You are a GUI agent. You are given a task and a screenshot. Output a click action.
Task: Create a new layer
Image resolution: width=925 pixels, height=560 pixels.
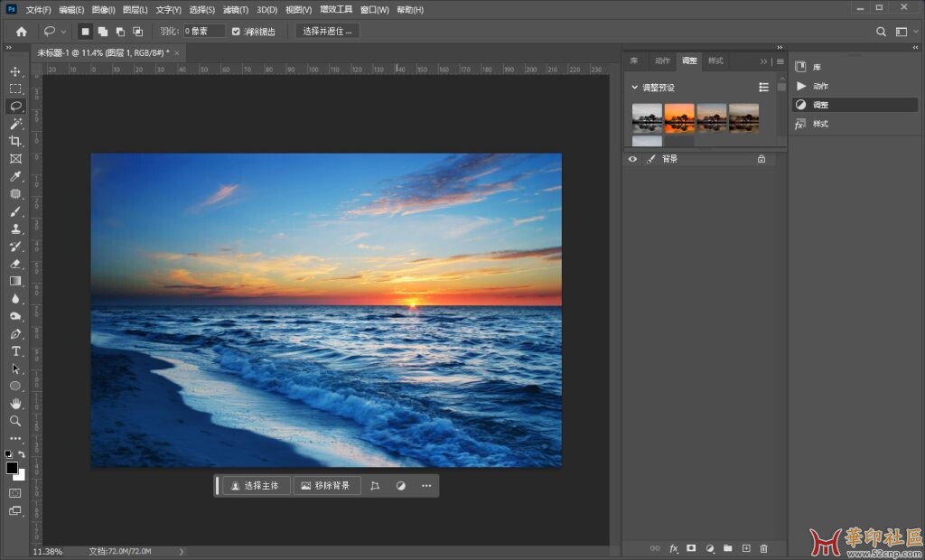[745, 548]
